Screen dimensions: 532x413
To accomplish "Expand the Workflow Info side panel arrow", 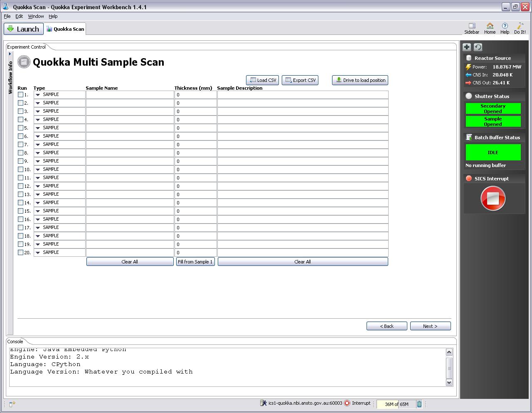I will pos(10,54).
